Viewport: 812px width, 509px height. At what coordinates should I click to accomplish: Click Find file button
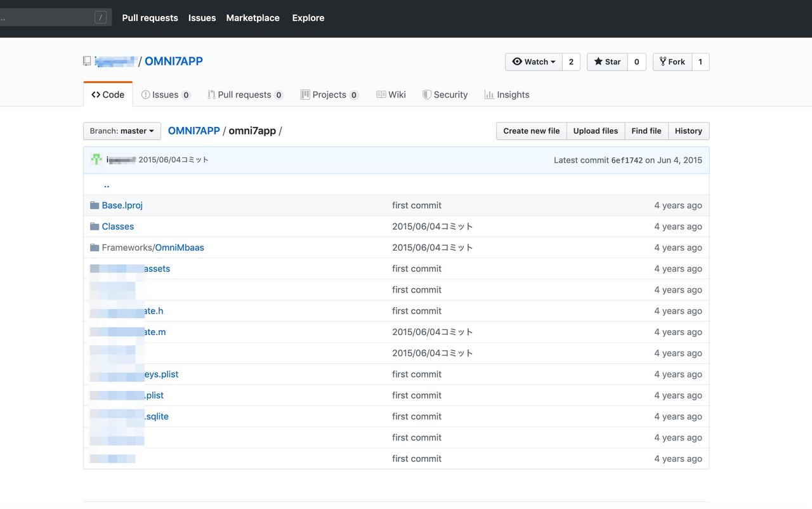[646, 131]
